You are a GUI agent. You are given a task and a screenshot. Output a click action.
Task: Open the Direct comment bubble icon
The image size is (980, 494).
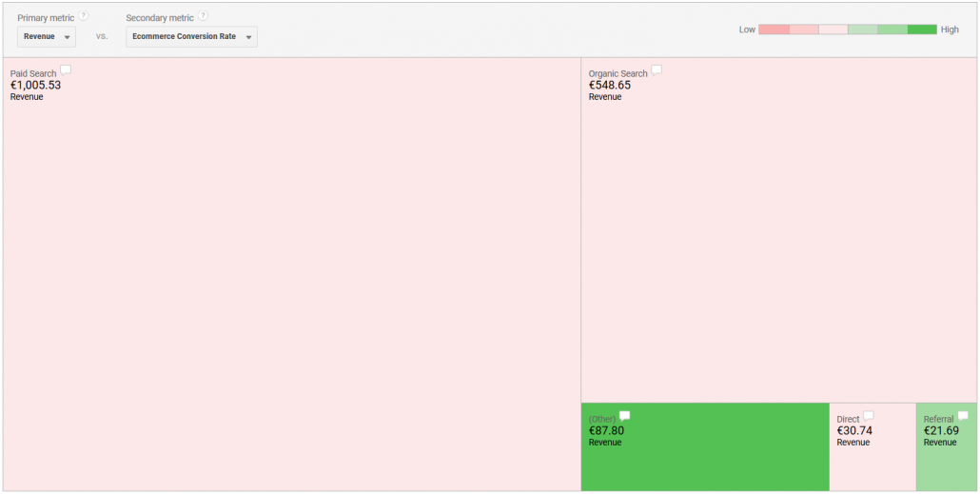[868, 416]
